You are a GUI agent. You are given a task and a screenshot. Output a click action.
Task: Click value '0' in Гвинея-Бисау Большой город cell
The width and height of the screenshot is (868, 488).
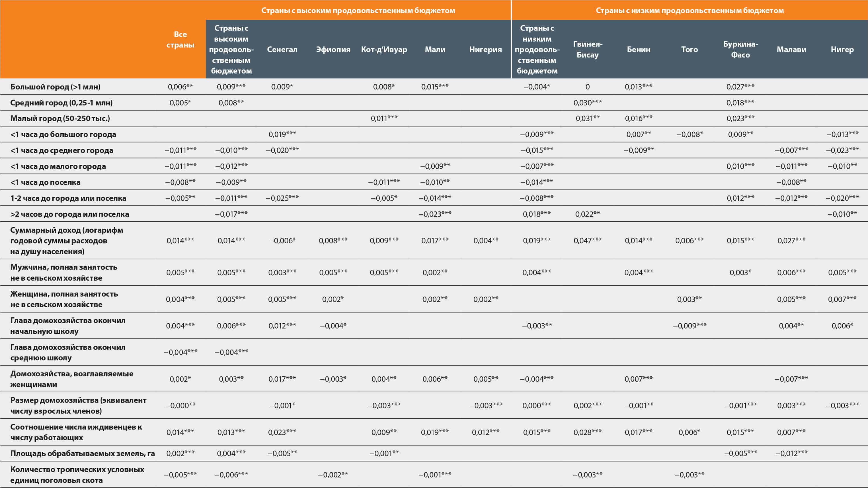point(588,87)
